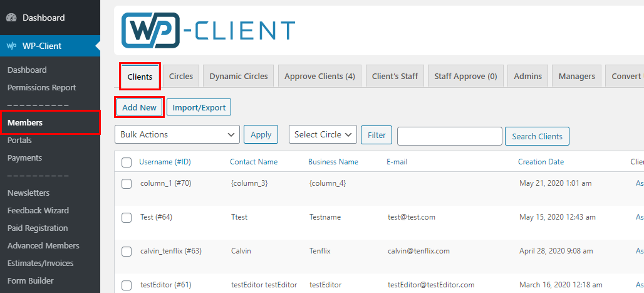Image resolution: width=644 pixels, height=293 pixels.
Task: Sort by Business Name column header
Action: click(333, 162)
